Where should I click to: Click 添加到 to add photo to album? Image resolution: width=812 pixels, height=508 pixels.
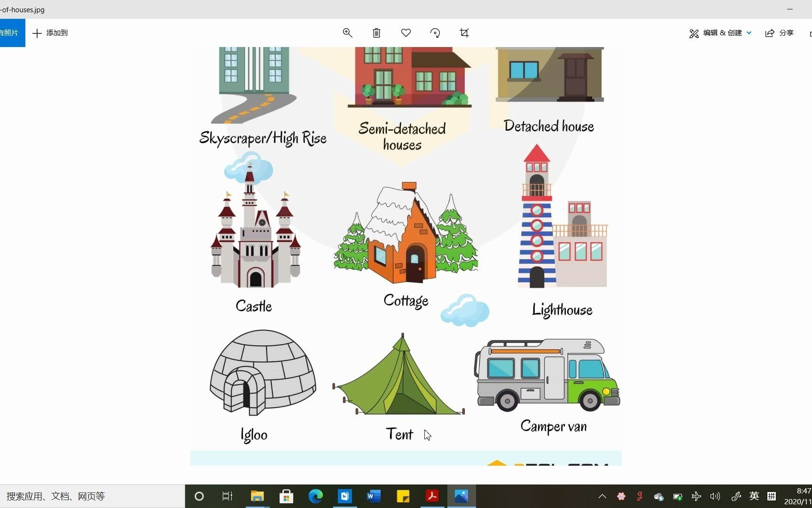click(x=50, y=33)
